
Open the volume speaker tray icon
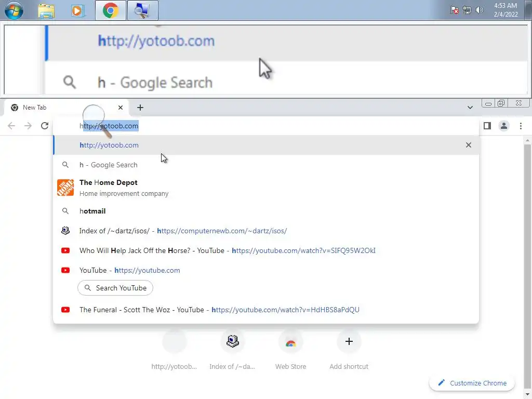479,10
